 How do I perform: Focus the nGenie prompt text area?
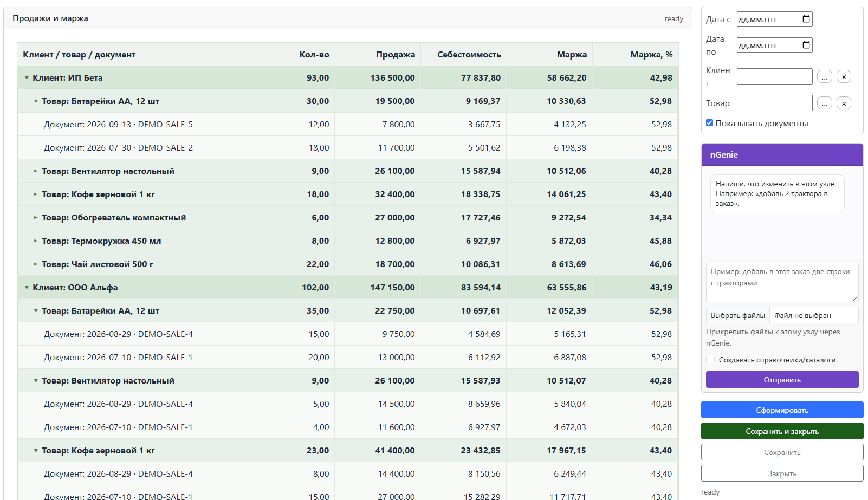pos(782,282)
